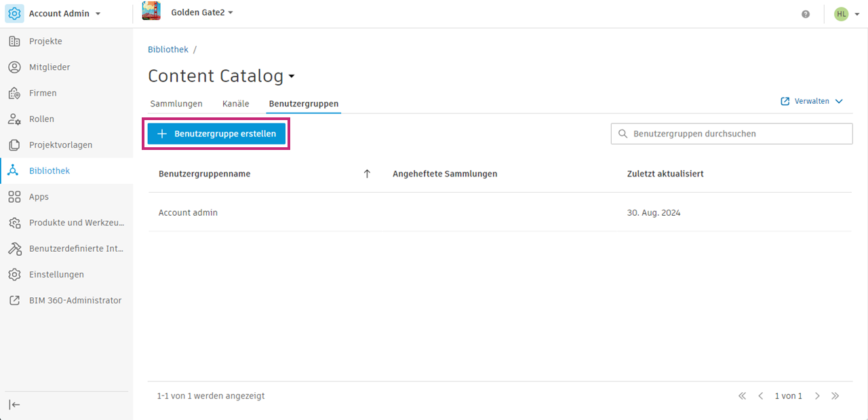
Task: Click the Mitglieder person icon in sidebar
Action: (x=14, y=67)
